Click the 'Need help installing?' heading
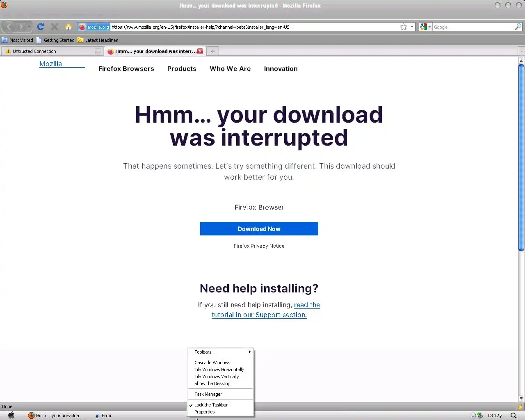Image resolution: width=525 pixels, height=420 pixels. tap(259, 288)
